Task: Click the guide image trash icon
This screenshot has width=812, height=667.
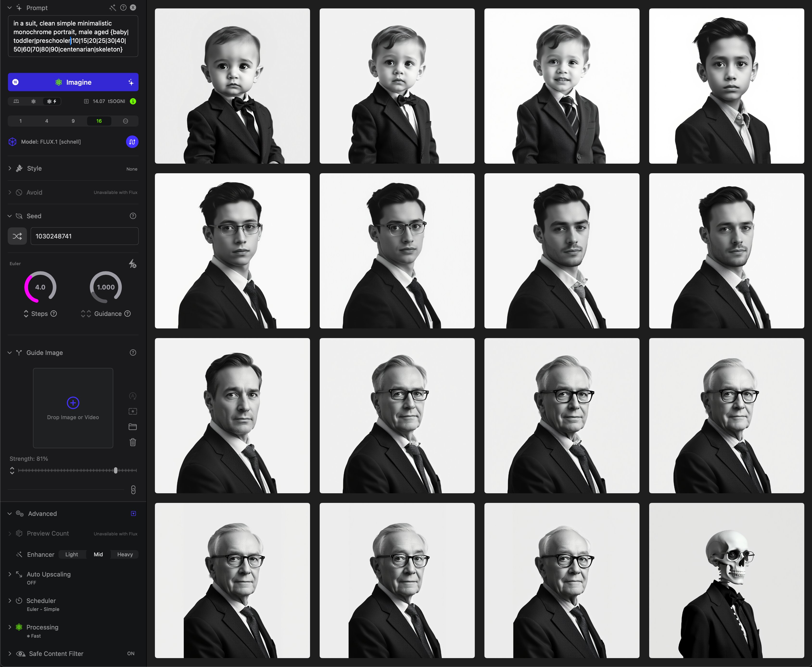Action: point(133,442)
